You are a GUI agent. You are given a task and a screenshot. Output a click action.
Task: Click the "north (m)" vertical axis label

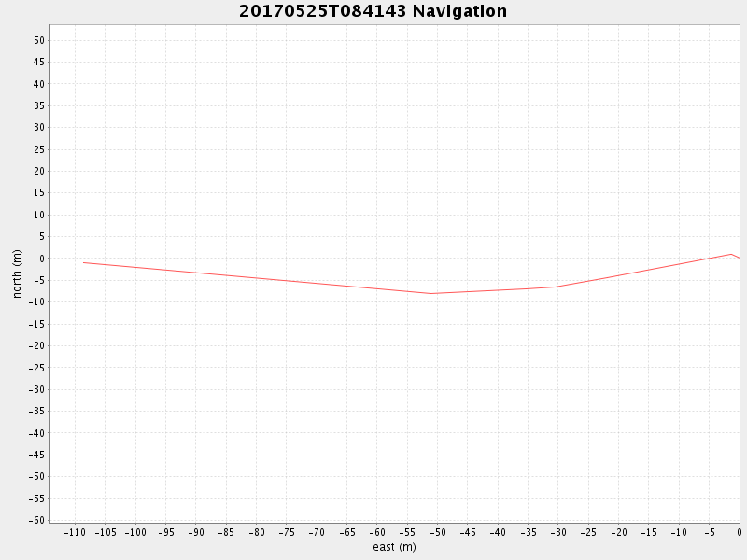[17, 273]
